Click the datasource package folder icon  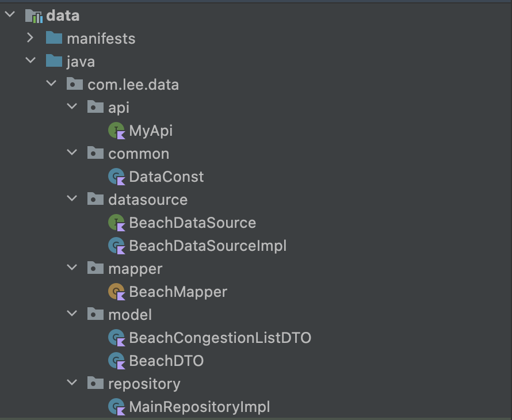[x=95, y=199]
